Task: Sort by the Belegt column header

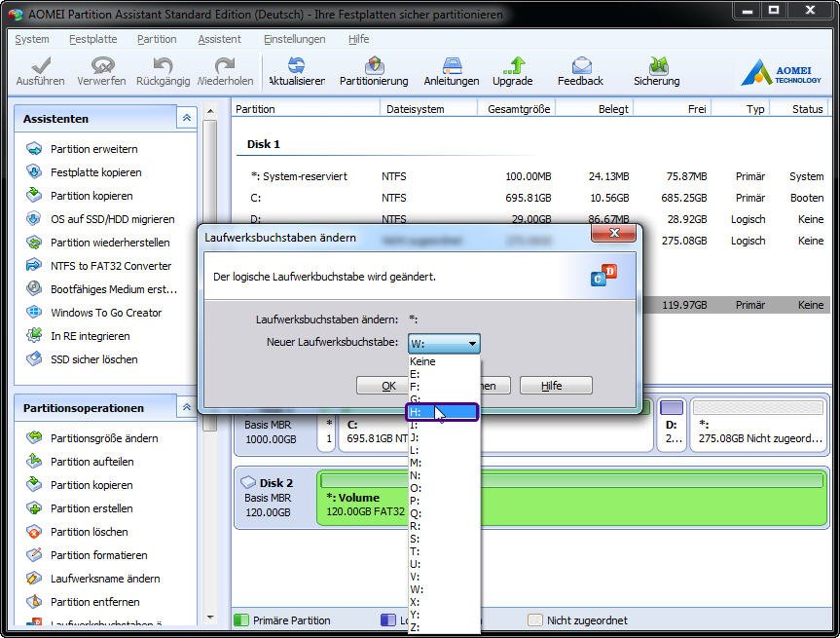Action: pos(595,109)
